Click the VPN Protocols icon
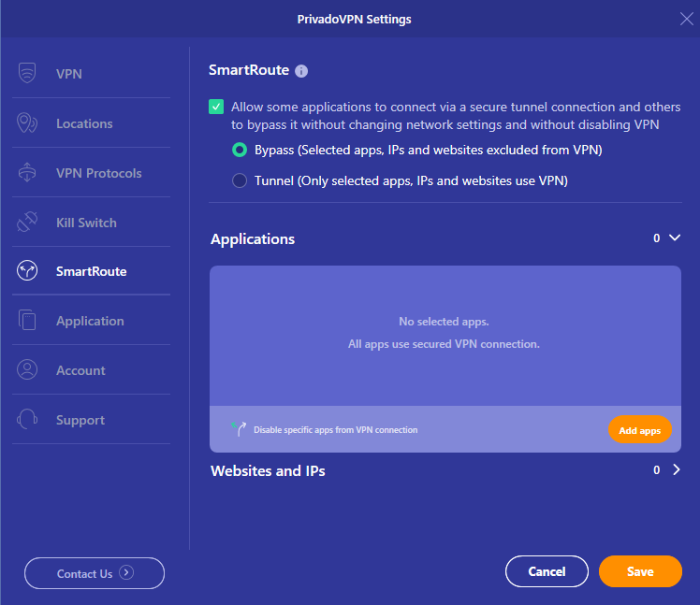This screenshot has height=605, width=700. pyautogui.click(x=27, y=172)
